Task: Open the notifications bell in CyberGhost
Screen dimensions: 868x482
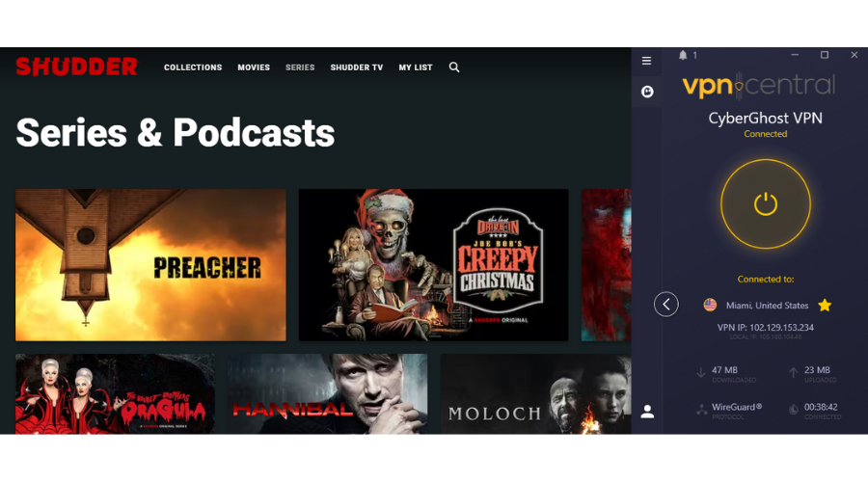Action: 683,55
